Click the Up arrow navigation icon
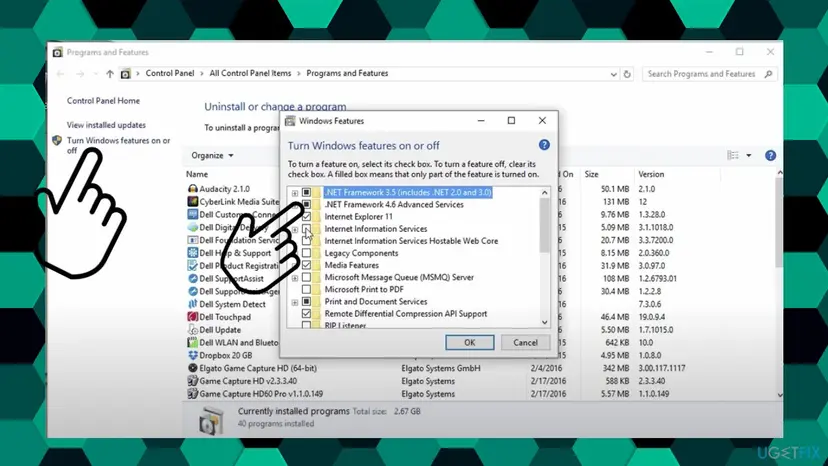This screenshot has height=466, width=828. (109, 74)
